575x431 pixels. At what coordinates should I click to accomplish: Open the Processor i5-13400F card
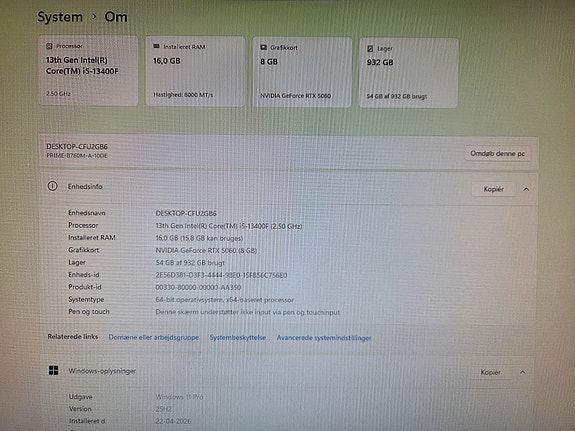pyautogui.click(x=88, y=70)
